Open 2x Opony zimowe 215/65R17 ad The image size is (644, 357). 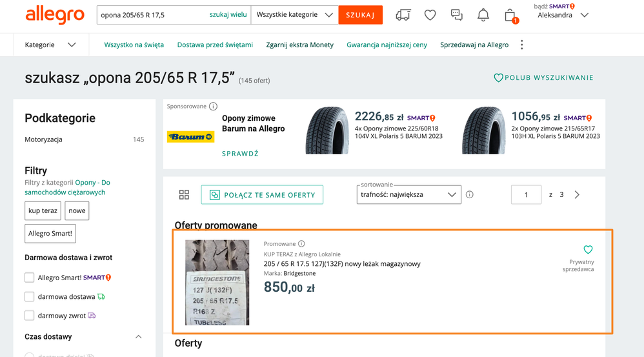click(556, 132)
